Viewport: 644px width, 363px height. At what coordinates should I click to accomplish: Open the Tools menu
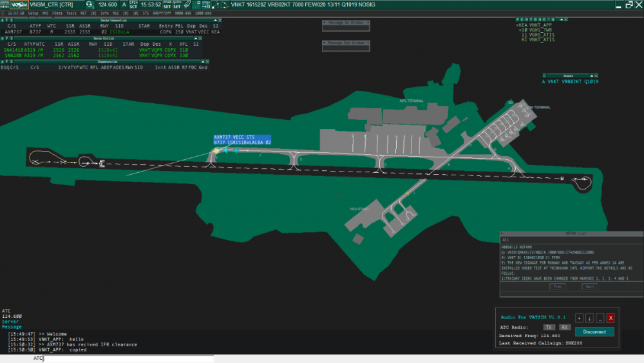71,13
